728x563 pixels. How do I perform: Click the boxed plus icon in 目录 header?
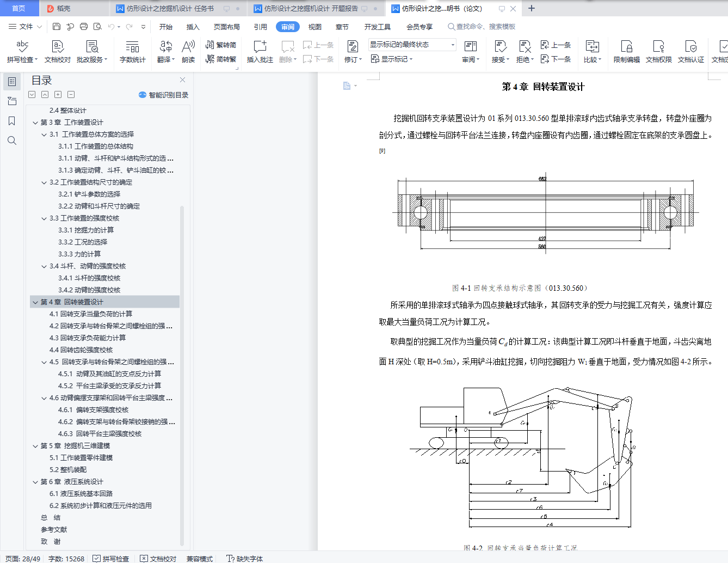coord(58,95)
